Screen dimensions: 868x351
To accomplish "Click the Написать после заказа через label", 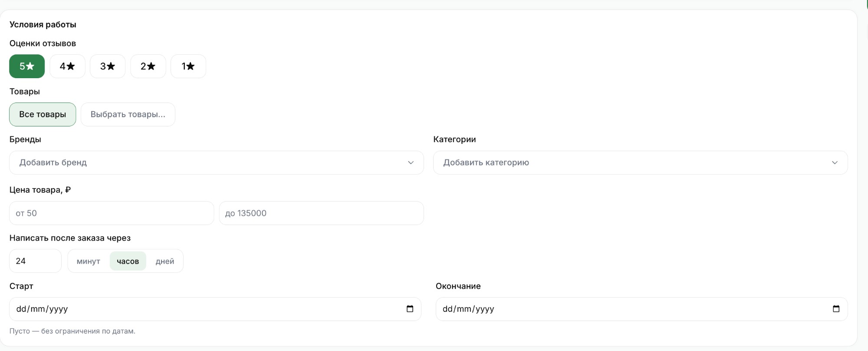I will coord(70,238).
